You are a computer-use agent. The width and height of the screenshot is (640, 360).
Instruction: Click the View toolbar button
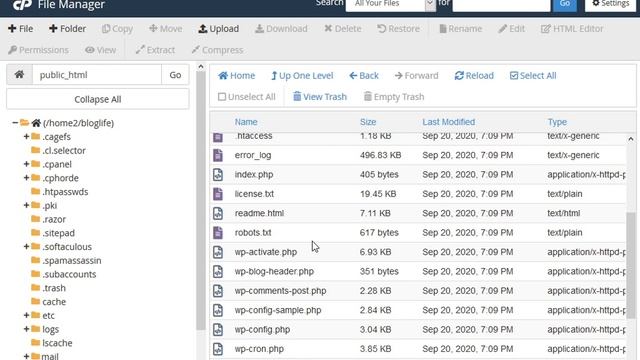(101, 50)
